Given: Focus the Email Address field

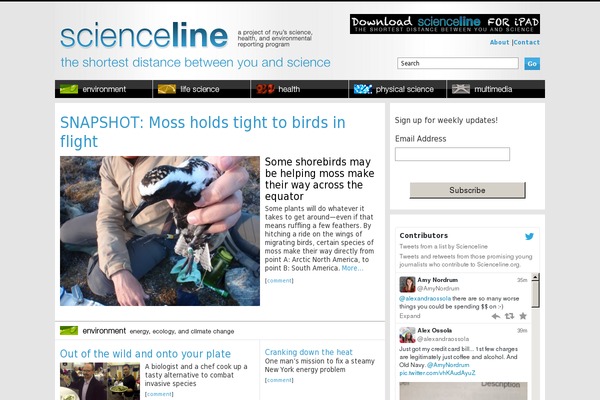Looking at the screenshot, I should point(452,154).
